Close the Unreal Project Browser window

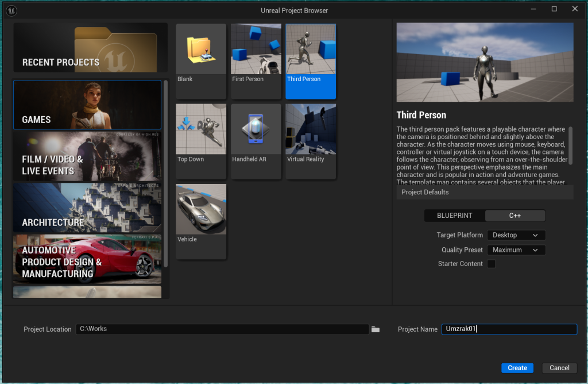click(x=575, y=9)
